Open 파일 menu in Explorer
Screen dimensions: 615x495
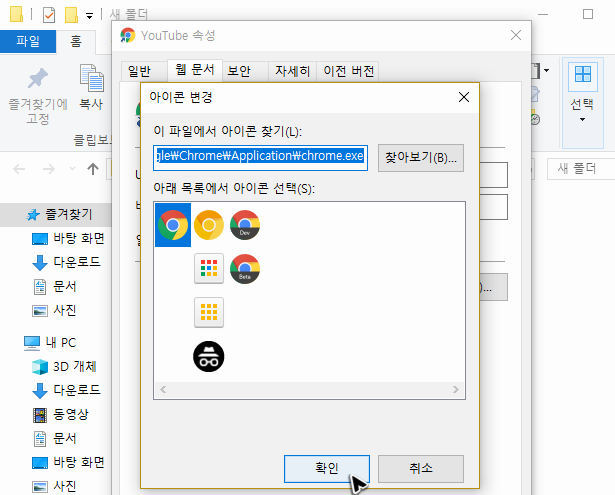point(28,41)
